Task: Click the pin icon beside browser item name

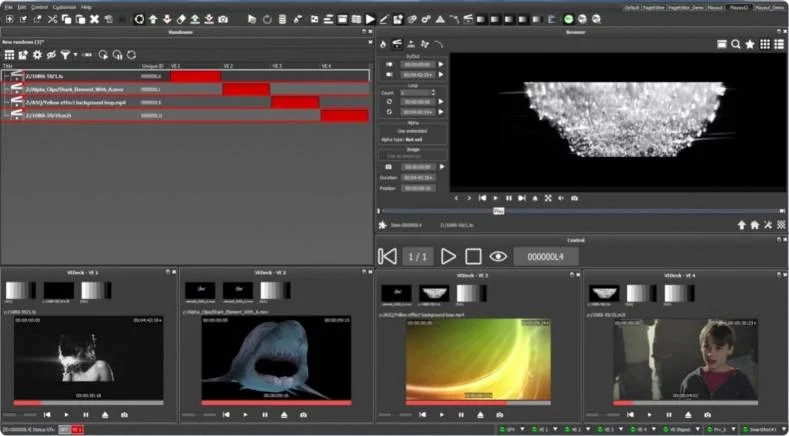Action: 383,225
